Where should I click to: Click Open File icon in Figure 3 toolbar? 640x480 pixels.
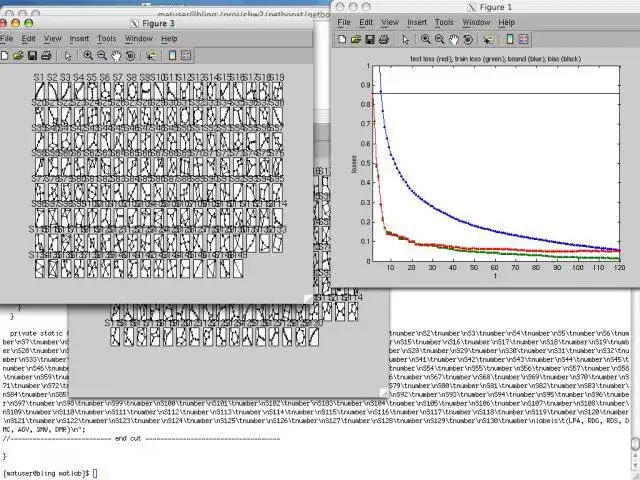[18, 56]
